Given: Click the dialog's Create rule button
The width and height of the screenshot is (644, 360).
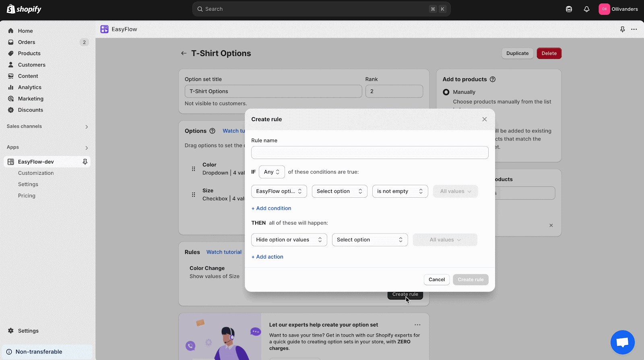Looking at the screenshot, I should pyautogui.click(x=471, y=279).
